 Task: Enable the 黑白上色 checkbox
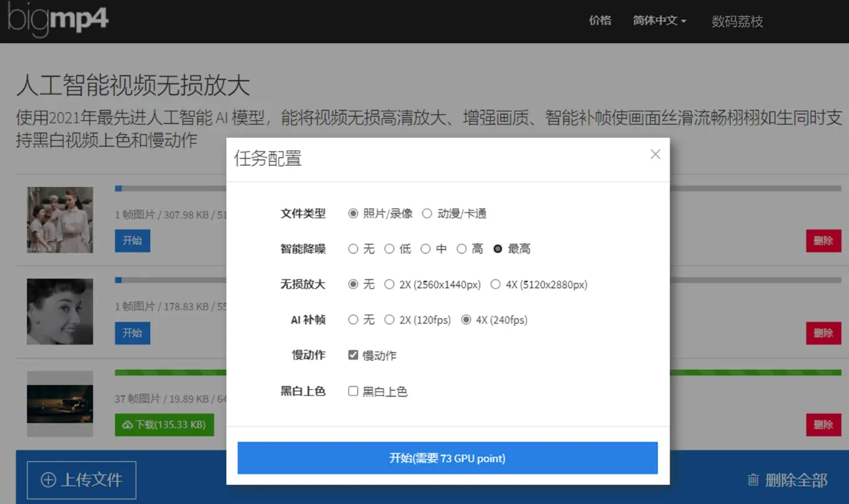pos(353,392)
